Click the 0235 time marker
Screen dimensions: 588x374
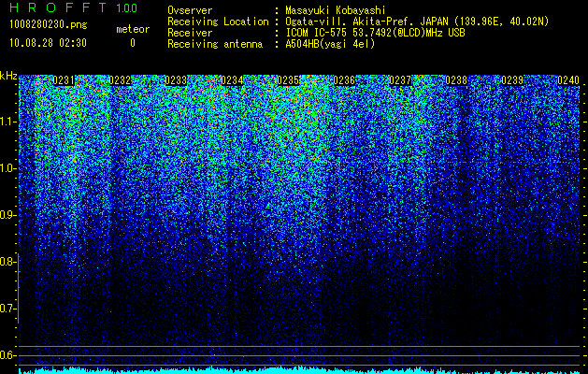[x=288, y=80]
